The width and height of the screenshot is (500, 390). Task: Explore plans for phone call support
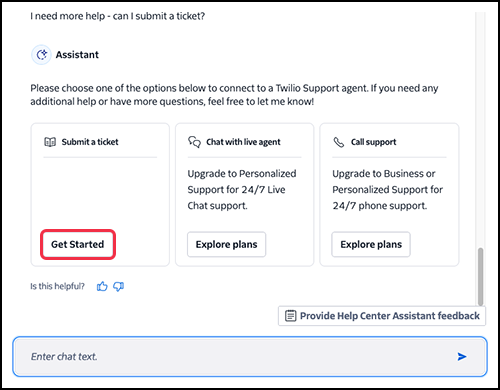coord(371,244)
